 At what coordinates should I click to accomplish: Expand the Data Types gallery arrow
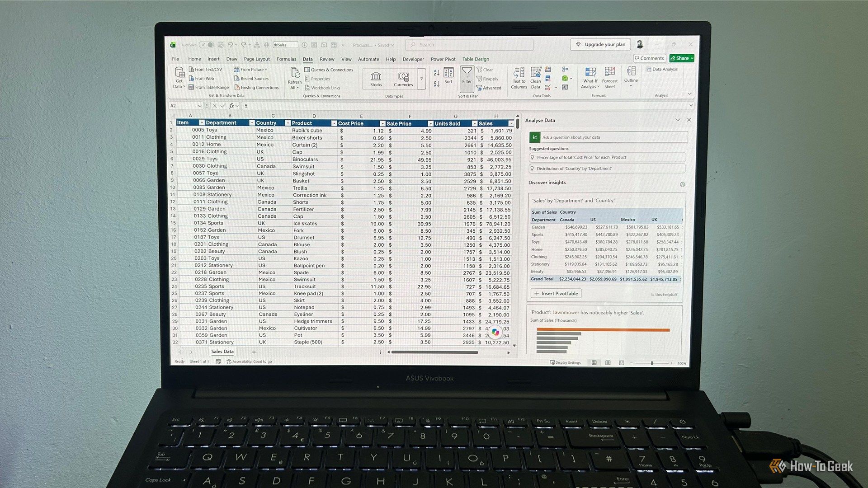421,79
